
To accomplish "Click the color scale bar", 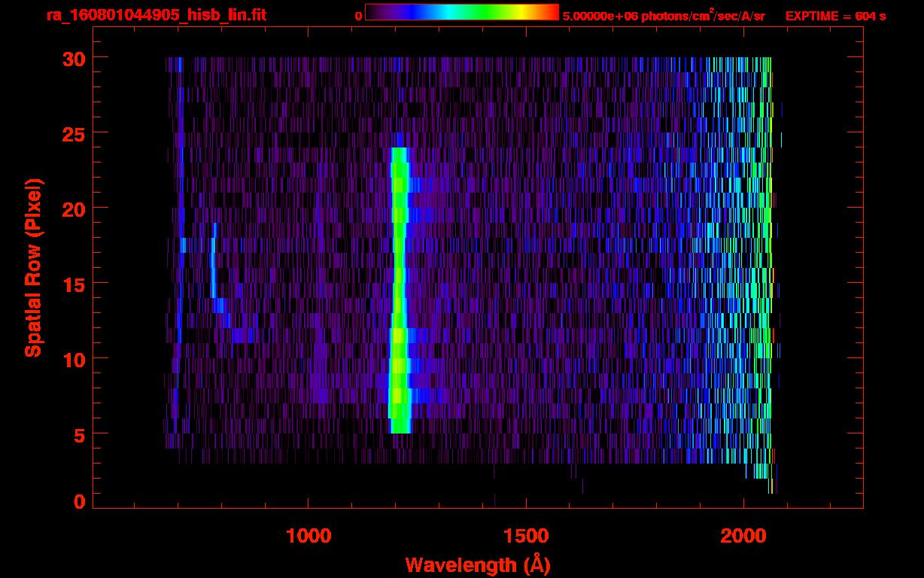I will click(462, 13).
